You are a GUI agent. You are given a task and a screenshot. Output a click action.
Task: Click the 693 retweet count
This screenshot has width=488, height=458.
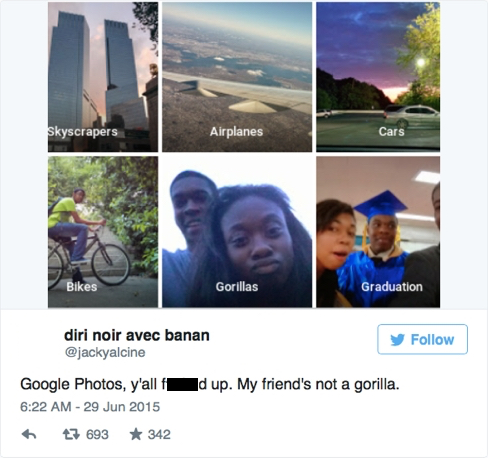[97, 434]
